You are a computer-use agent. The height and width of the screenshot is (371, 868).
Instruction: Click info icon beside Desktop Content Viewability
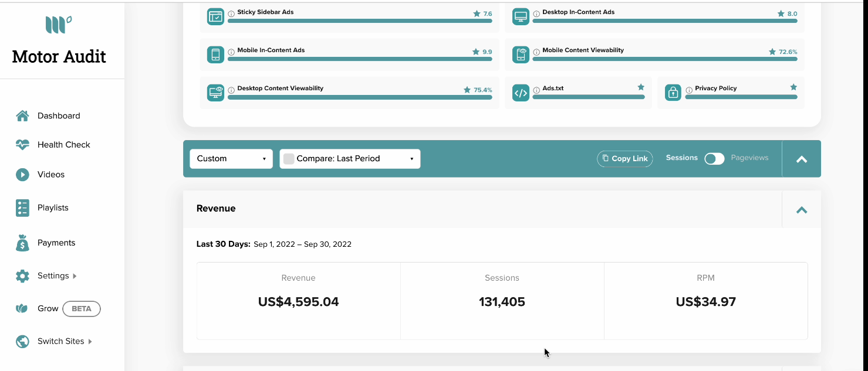(231, 90)
